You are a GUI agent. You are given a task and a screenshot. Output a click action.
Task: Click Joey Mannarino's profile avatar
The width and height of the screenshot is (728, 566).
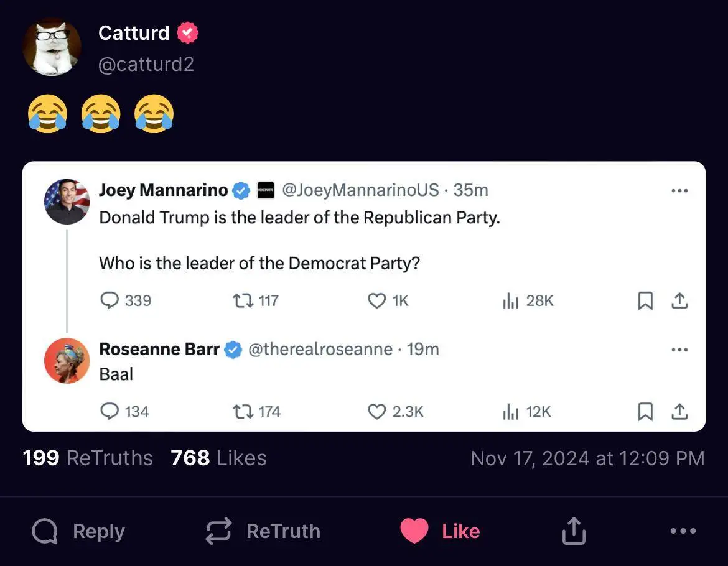67,202
